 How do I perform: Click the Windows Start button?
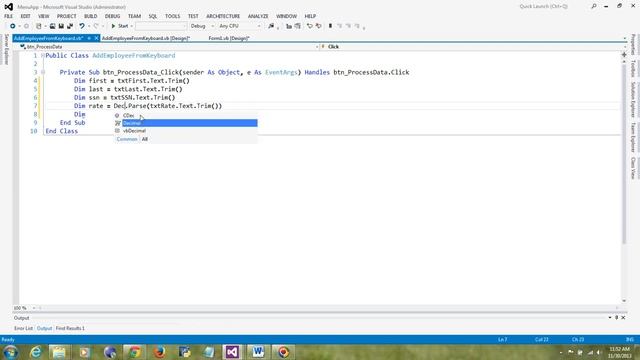point(10,352)
